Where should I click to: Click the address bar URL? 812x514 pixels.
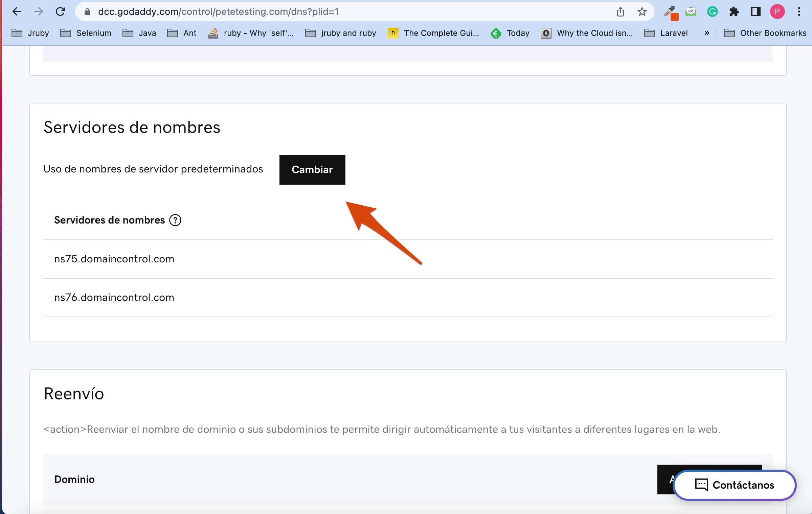pos(218,12)
